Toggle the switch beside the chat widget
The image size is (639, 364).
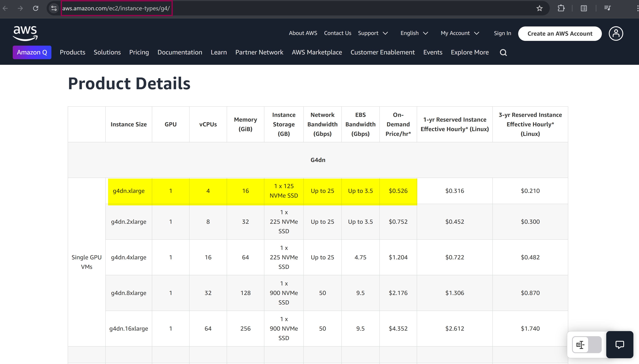(587, 345)
